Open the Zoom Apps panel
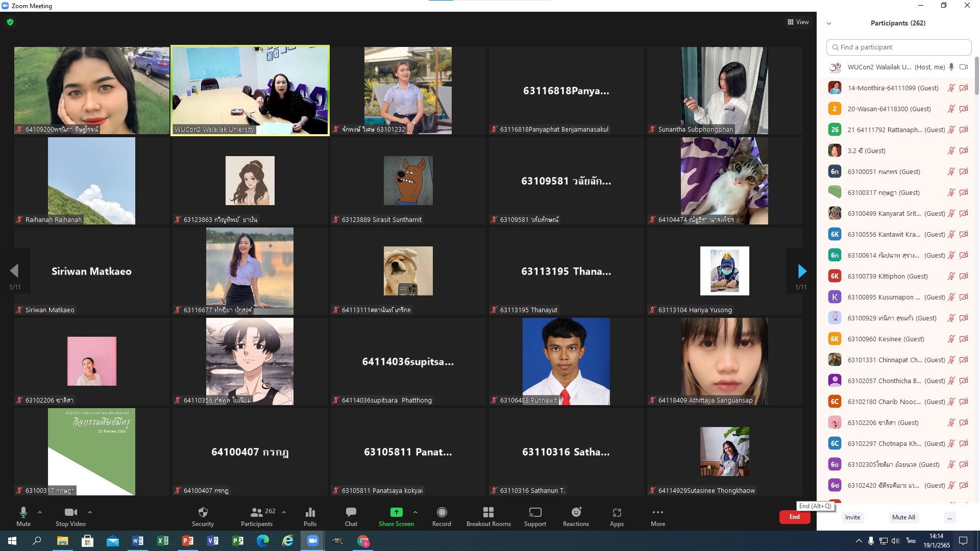The image size is (980, 551). (617, 516)
